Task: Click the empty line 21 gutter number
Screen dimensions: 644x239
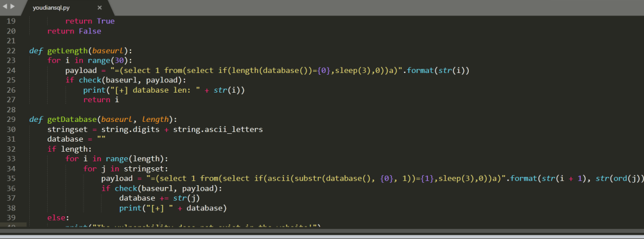Action: (x=11, y=41)
